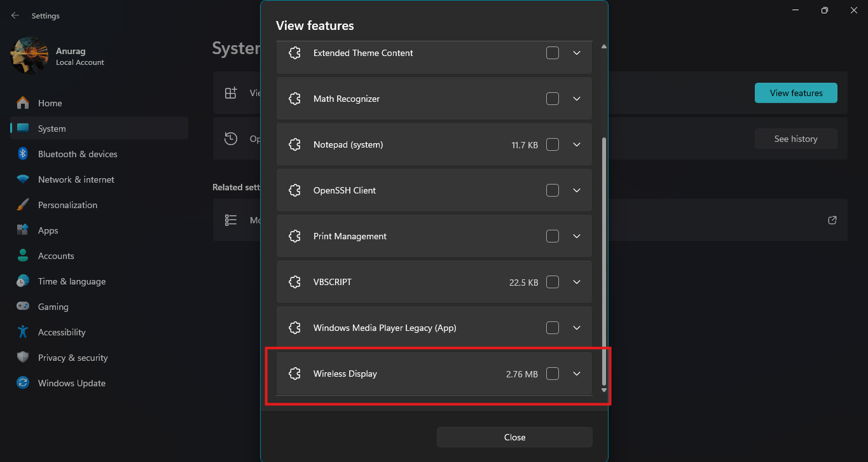Go to Time & language settings
This screenshot has width=868, height=462.
(x=71, y=281)
